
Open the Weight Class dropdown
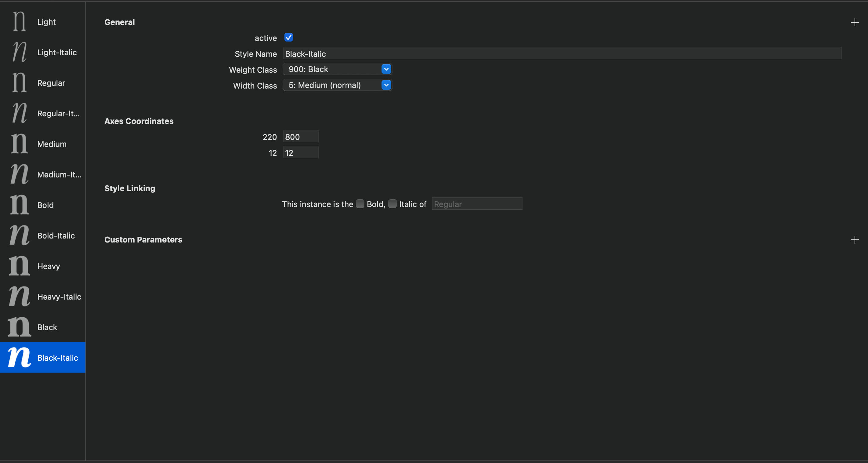tap(337, 69)
